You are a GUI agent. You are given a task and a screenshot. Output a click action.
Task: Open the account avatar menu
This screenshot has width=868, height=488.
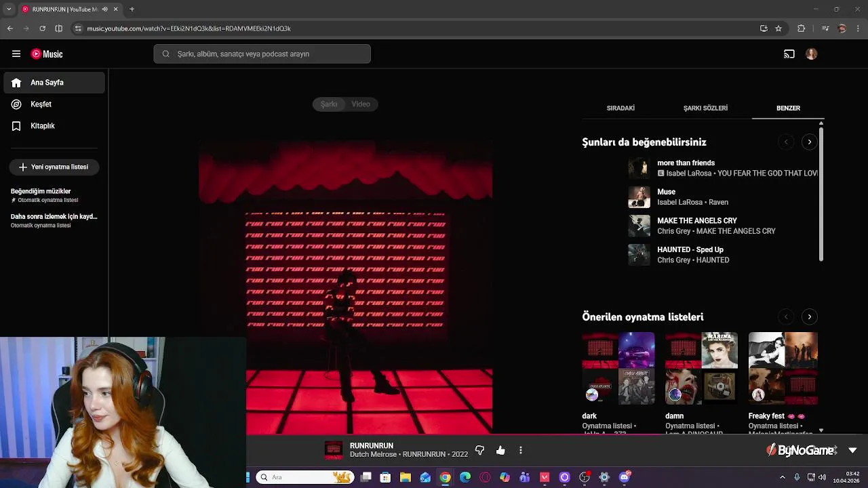click(811, 54)
